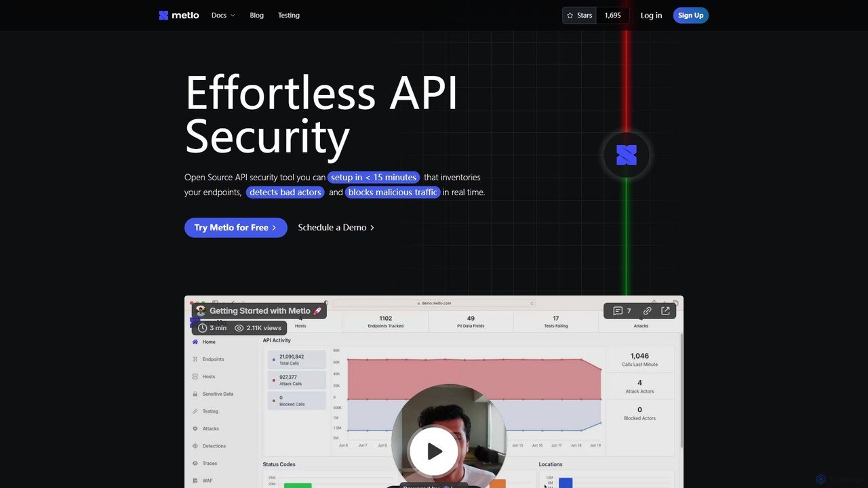
Task: Click the highlighted 'detects bad actors' text
Action: point(285,192)
